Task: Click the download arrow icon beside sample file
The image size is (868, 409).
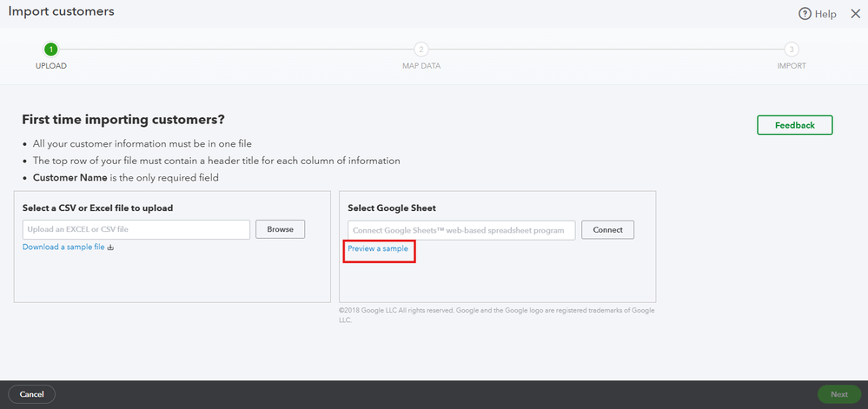Action: [x=110, y=247]
